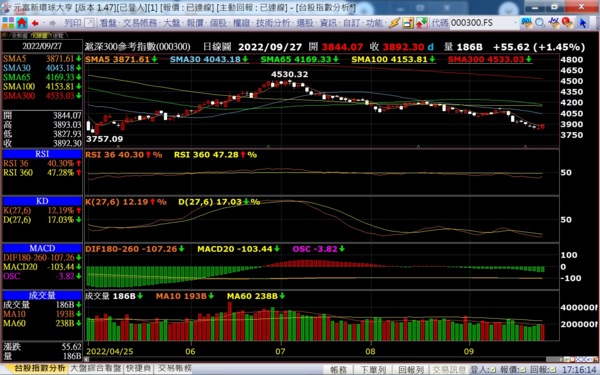Click the pop-out arrow icon beside 列印
Viewport: 600px width, 375px height.
tap(89, 23)
